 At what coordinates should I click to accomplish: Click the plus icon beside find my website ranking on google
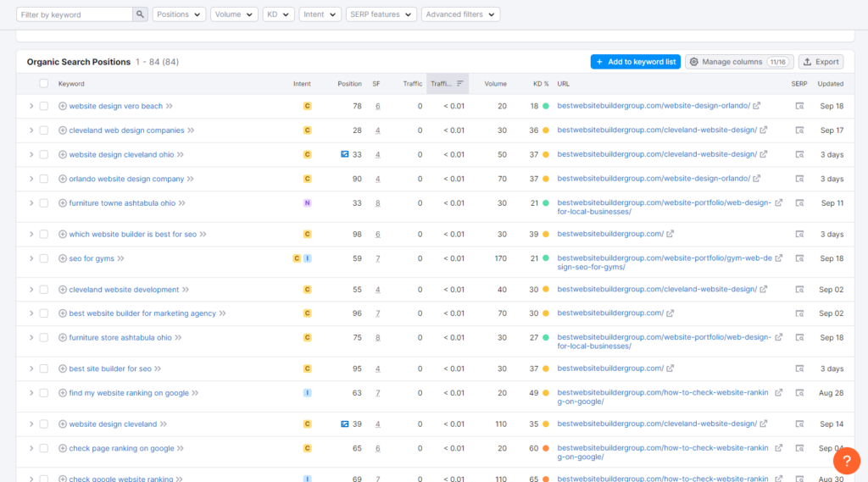click(x=63, y=393)
